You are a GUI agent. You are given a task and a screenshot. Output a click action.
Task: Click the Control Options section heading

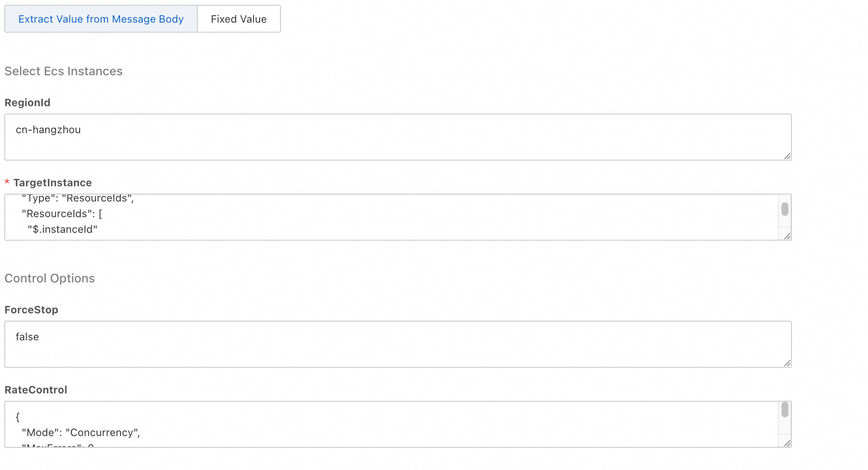coord(50,279)
